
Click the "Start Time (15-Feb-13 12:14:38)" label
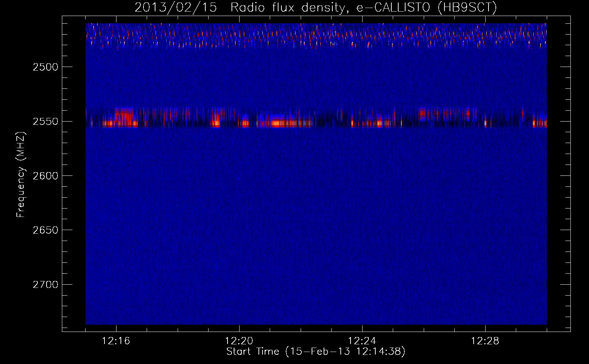point(316,352)
